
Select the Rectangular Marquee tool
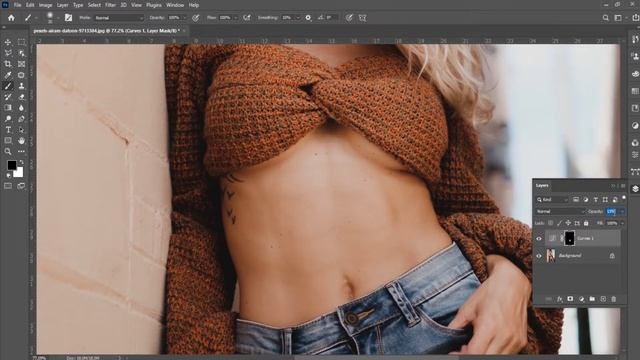point(21,42)
